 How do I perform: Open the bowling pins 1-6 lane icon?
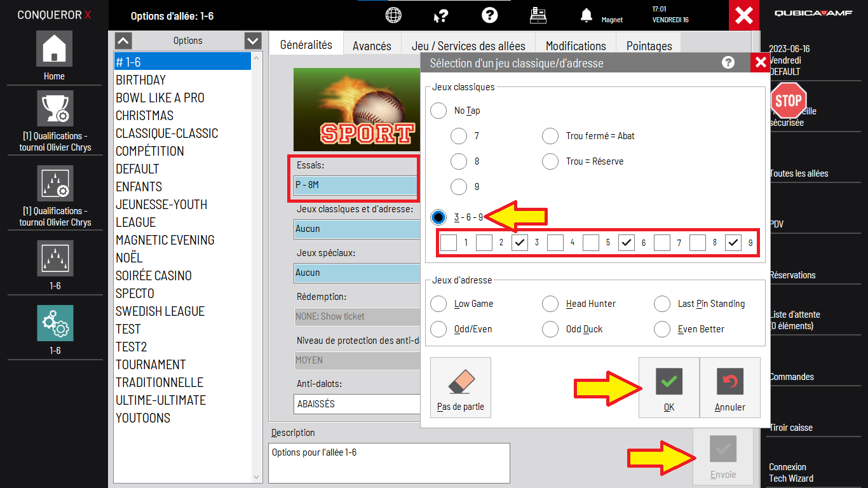(x=55, y=258)
